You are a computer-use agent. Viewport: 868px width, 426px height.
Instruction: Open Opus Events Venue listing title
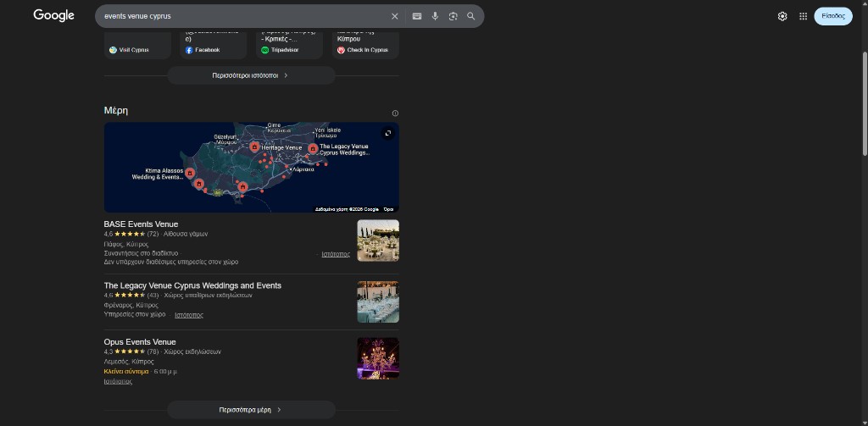coord(140,342)
